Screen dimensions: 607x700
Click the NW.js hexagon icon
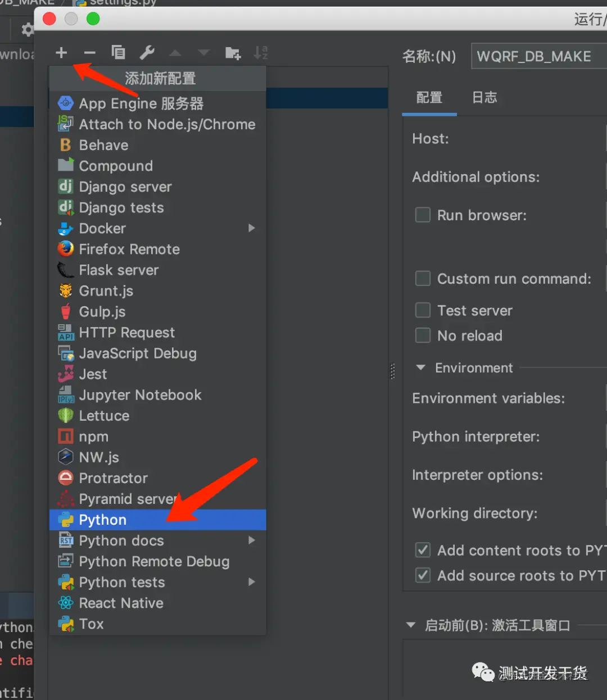point(66,457)
